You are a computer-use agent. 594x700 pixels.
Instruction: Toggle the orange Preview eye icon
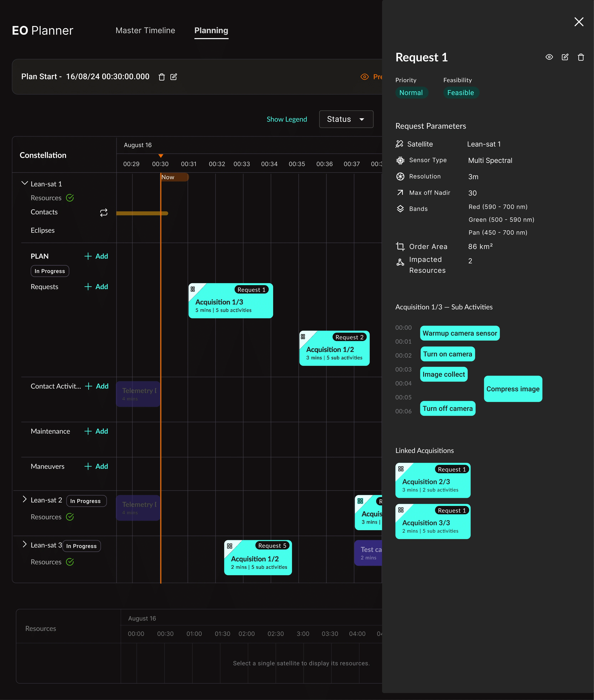point(365,77)
